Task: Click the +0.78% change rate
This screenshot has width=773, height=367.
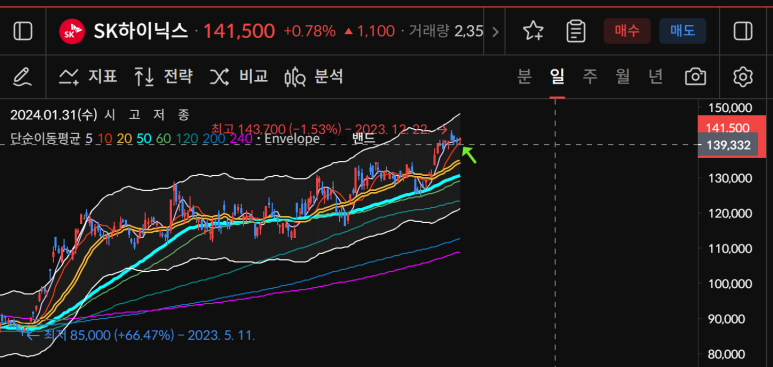Action: (310, 32)
